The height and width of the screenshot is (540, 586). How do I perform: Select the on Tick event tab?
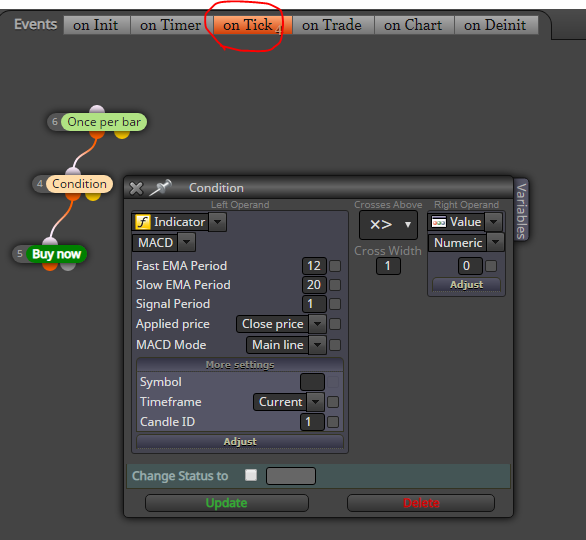(x=252, y=25)
